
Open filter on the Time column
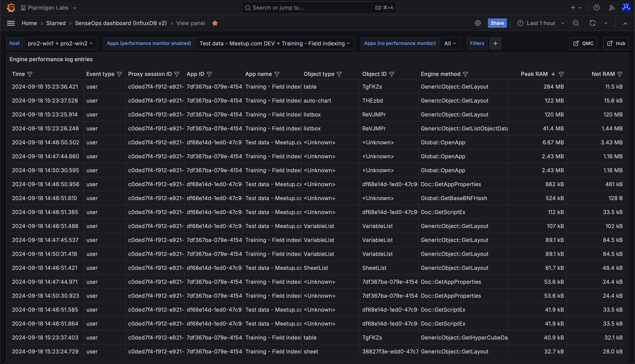[30, 74]
